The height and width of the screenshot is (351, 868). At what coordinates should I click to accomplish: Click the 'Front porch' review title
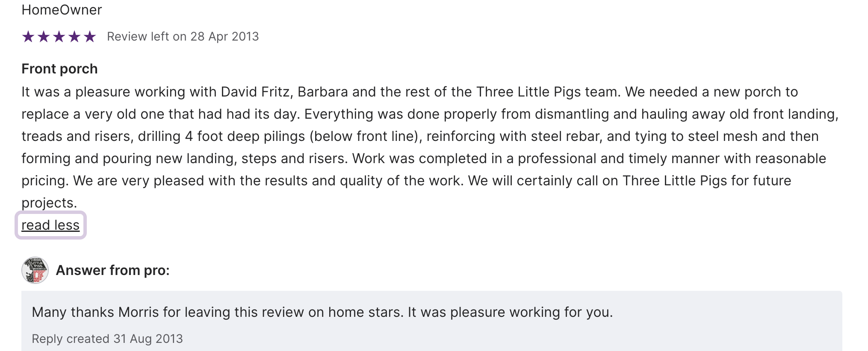[x=59, y=69]
